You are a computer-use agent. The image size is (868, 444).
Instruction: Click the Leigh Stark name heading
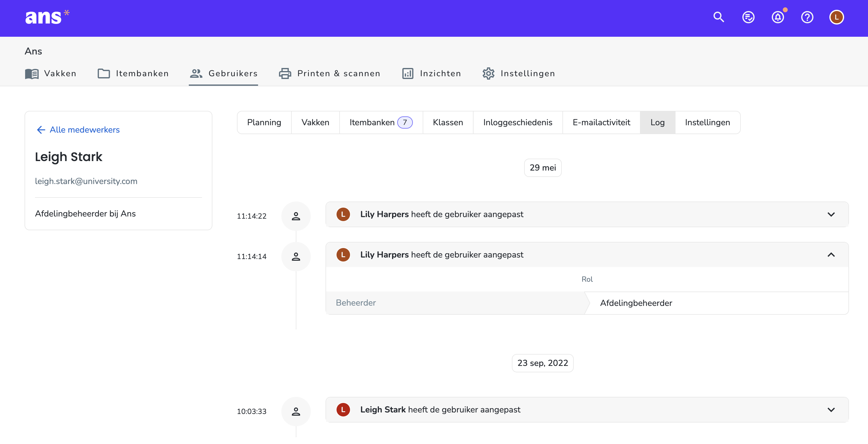pos(69,157)
